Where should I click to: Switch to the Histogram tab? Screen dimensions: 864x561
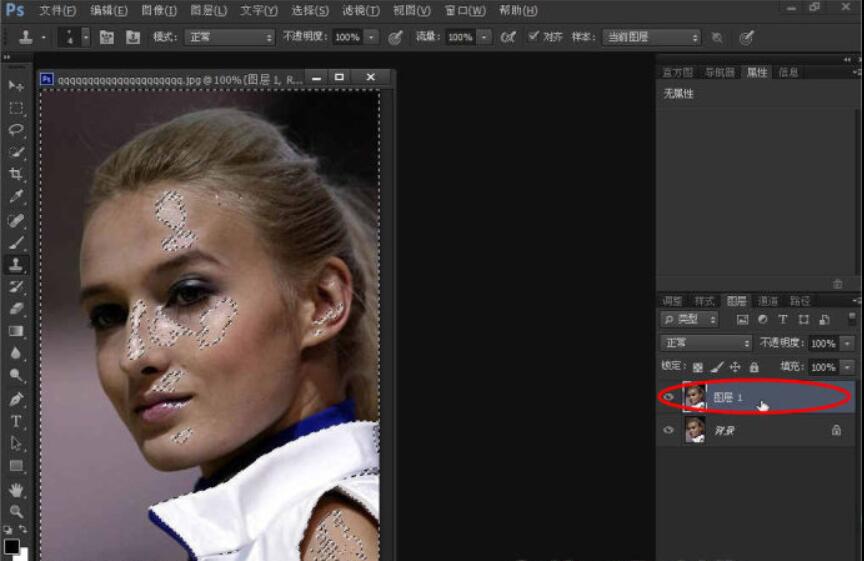(x=677, y=72)
